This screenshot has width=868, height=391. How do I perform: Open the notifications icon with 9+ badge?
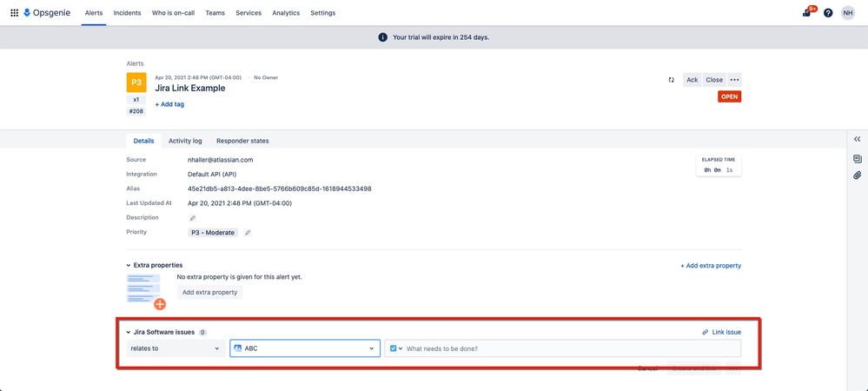(807, 13)
